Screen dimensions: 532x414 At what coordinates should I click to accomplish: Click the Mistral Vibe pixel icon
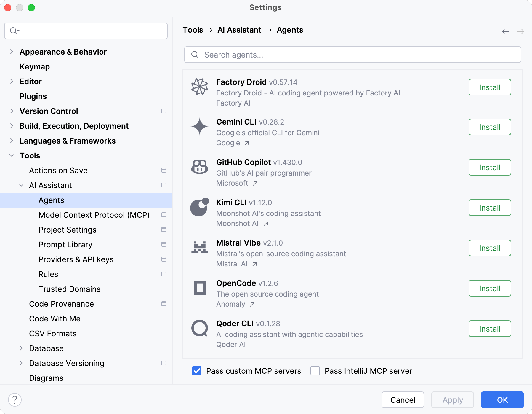199,248
